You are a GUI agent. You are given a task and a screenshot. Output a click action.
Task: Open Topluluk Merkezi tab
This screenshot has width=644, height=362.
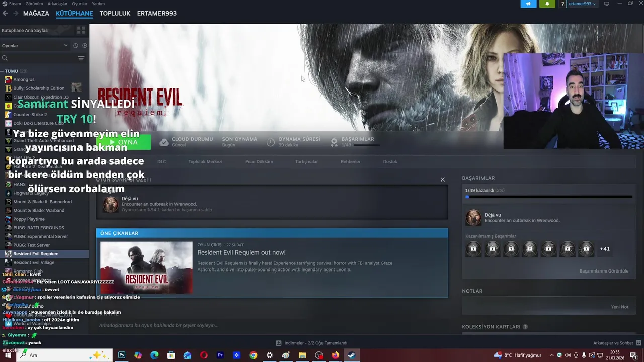(x=205, y=162)
